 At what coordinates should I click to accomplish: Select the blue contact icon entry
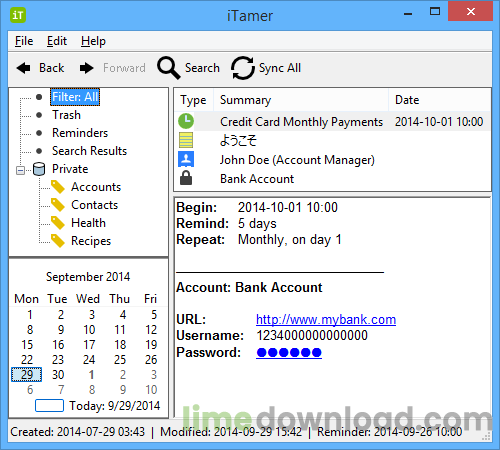pyautogui.click(x=186, y=159)
